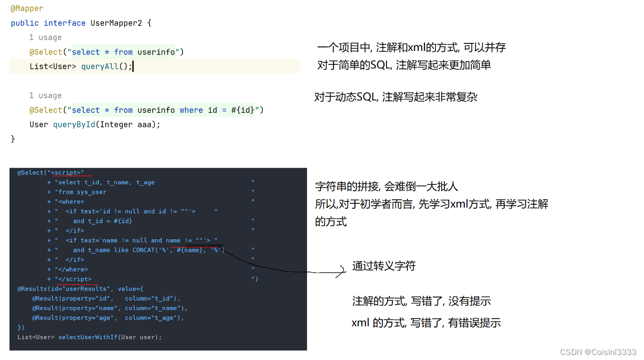The height and width of the screenshot is (360, 644).
Task: Click the closing "</where>" code line
Action: (x=151, y=269)
